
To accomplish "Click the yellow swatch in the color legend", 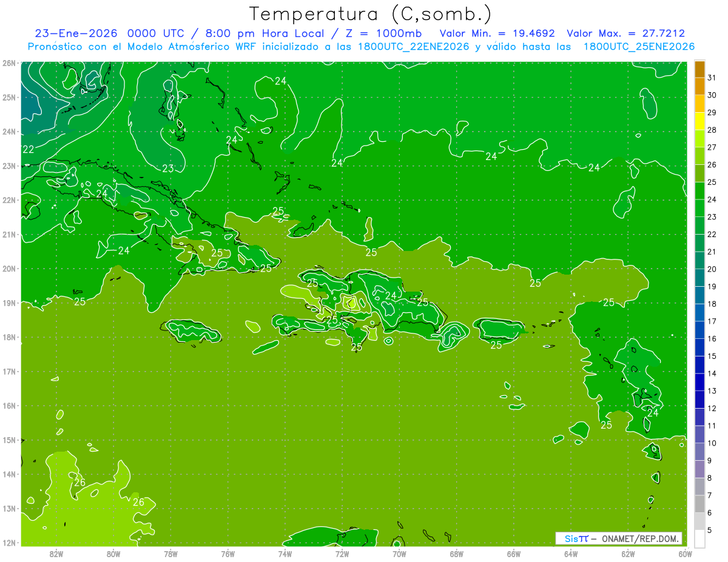I will point(699,121).
